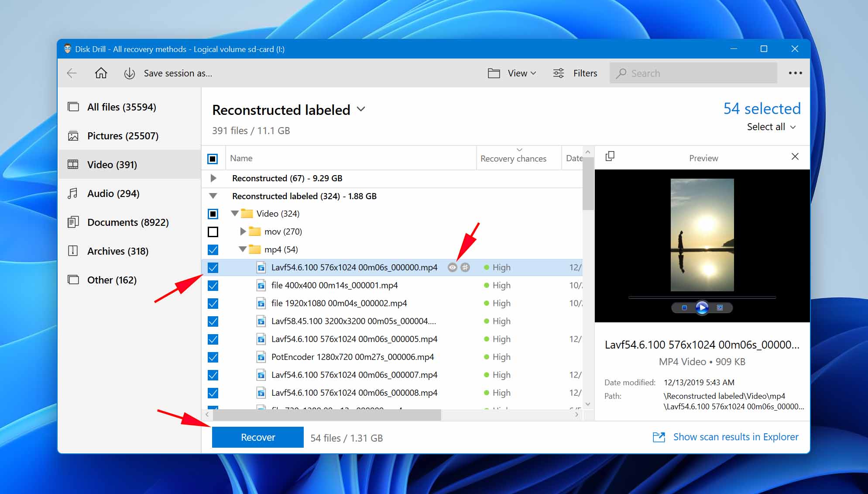The width and height of the screenshot is (868, 494).
Task: Open the three-dots more options menu
Action: pyautogui.click(x=795, y=73)
